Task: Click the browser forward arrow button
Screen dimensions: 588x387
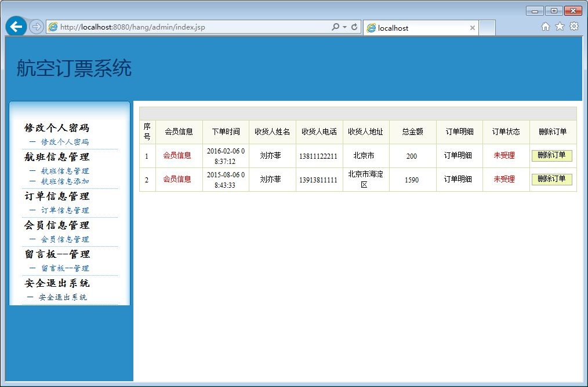Action: (37, 27)
